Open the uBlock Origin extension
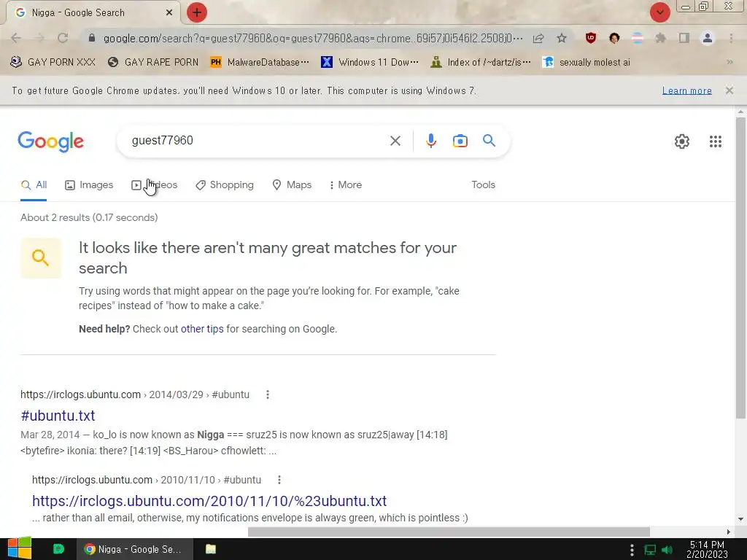The width and height of the screenshot is (747, 560). [x=591, y=38]
